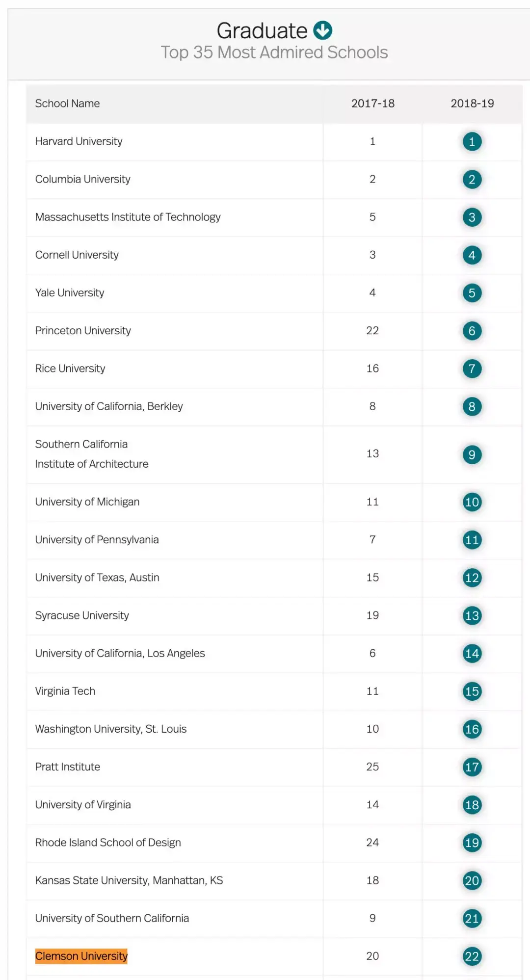Image resolution: width=530 pixels, height=980 pixels.
Task: Click rank badge 1 for Harvard
Action: pyautogui.click(x=472, y=142)
